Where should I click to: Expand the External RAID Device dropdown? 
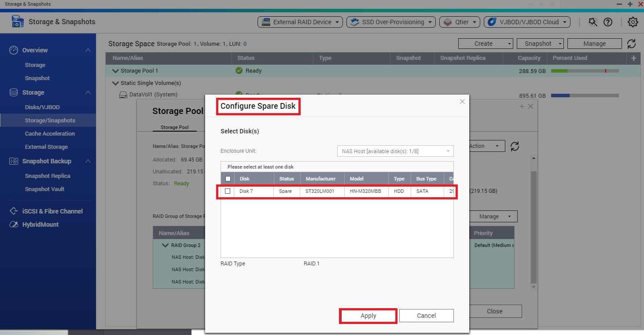301,22
